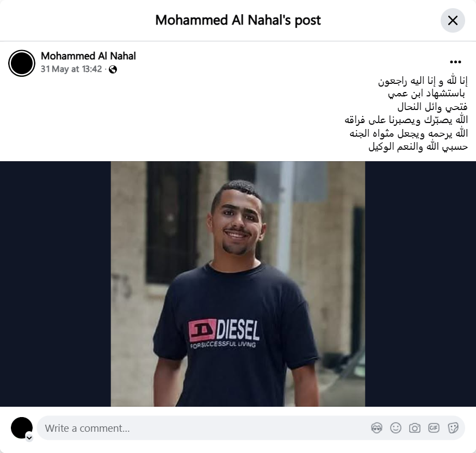Screen dimensions: 476x453
Task: Insert an avatar sticker in the comment
Action: click(x=376, y=428)
